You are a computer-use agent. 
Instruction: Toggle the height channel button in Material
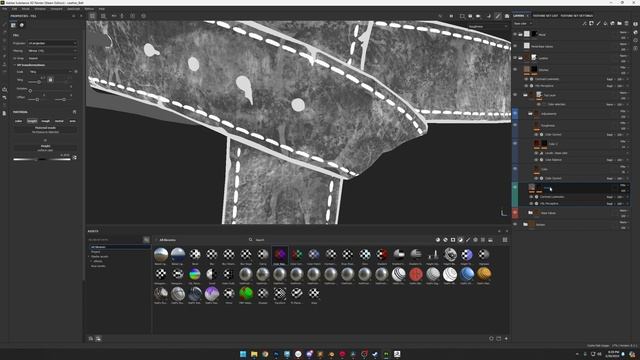[32, 121]
